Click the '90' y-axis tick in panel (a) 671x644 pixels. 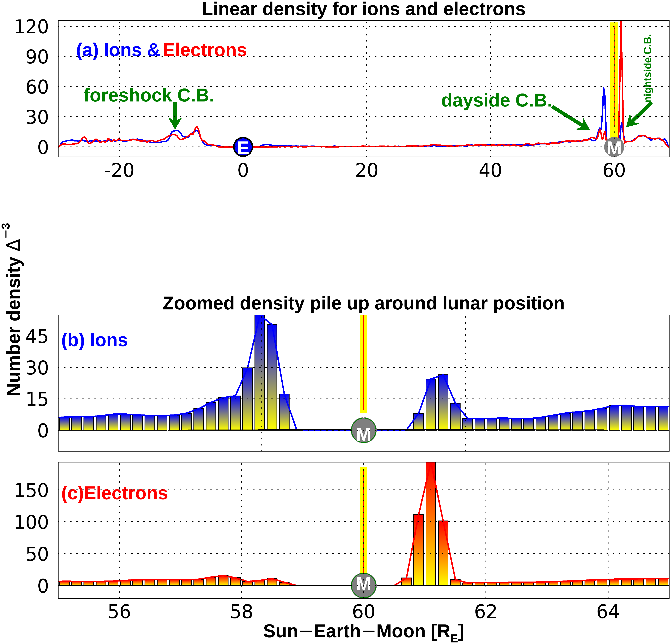coord(37,57)
